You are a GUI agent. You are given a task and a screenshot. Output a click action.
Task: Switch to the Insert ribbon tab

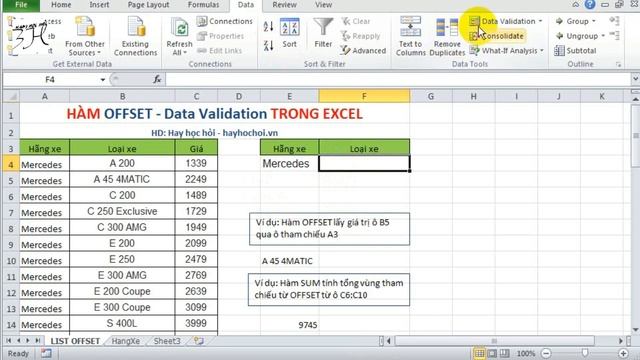coord(99,5)
